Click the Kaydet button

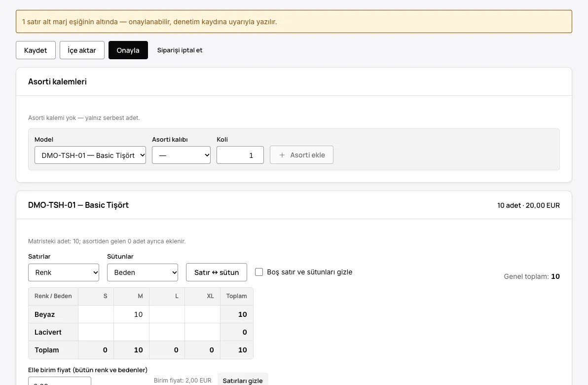(36, 50)
